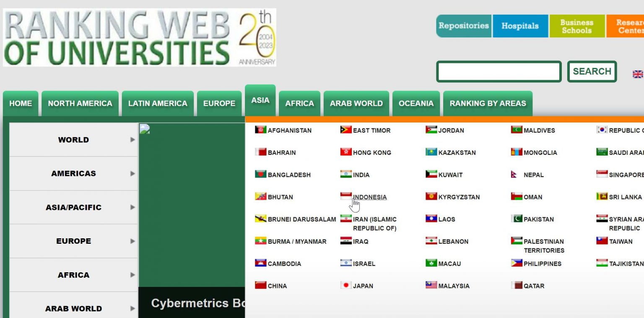This screenshot has width=644, height=318.
Task: Click the SEARCH button
Action: [592, 71]
